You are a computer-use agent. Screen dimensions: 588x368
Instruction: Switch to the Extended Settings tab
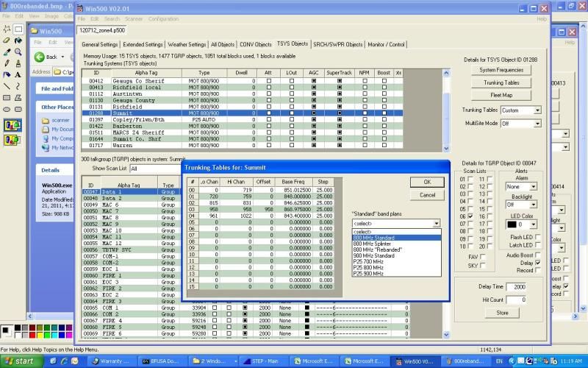coord(143,44)
